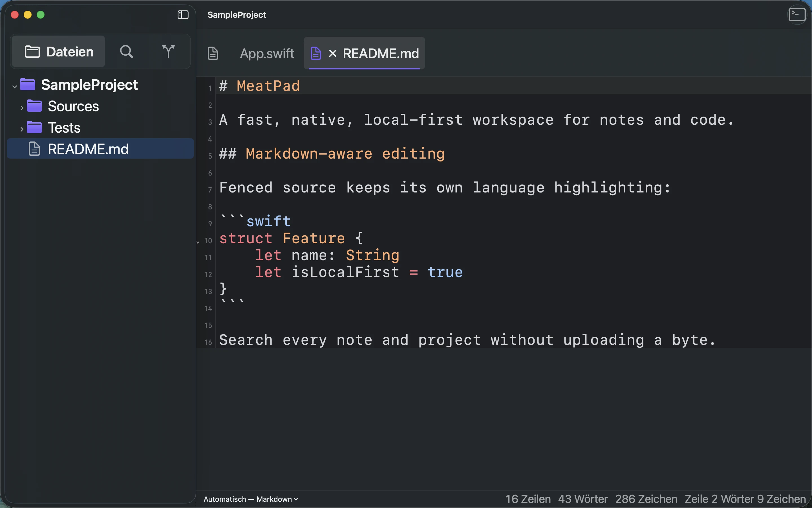
Task: Click line number 5 in the gutter
Action: tap(210, 156)
